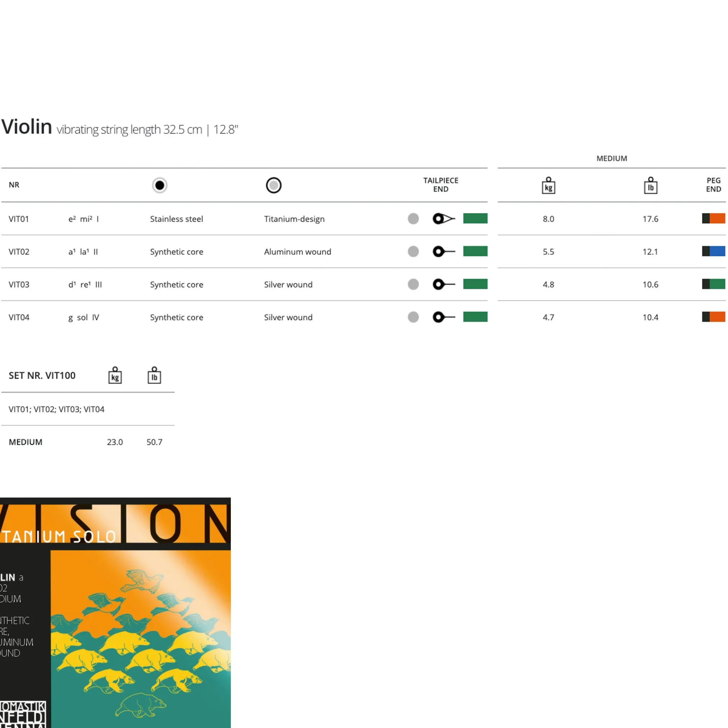728x728 pixels.
Task: Click the green tailpiece swatch in the VIT01 row
Action: click(475, 218)
